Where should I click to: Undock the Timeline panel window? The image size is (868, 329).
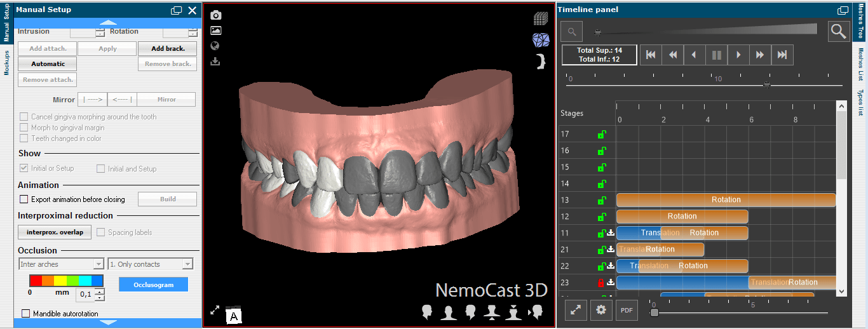(x=843, y=10)
